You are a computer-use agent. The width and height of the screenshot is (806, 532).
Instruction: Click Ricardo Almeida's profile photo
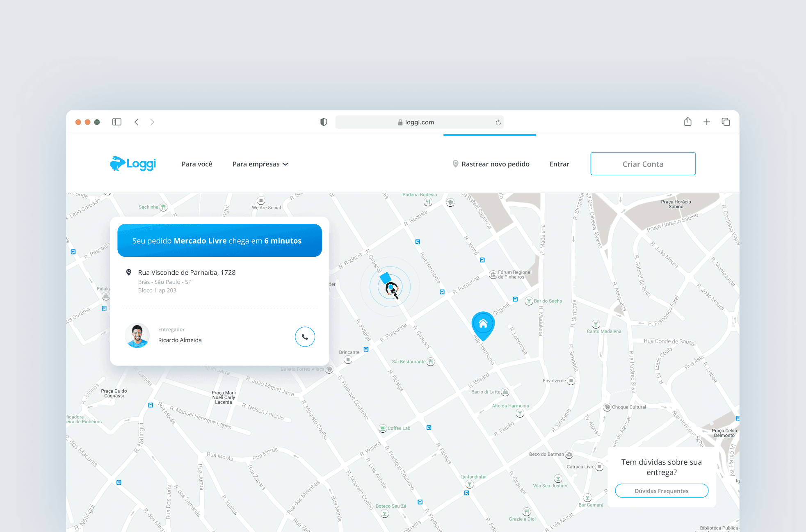point(137,336)
